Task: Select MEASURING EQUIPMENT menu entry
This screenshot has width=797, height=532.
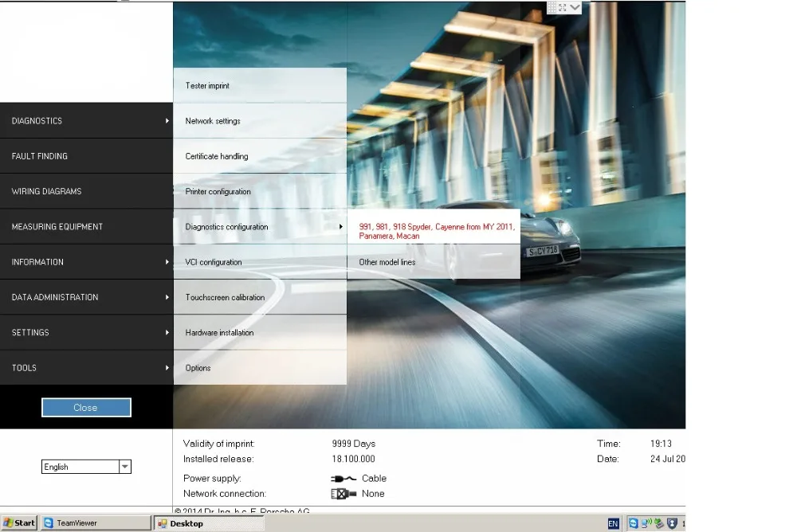Action: (86, 227)
